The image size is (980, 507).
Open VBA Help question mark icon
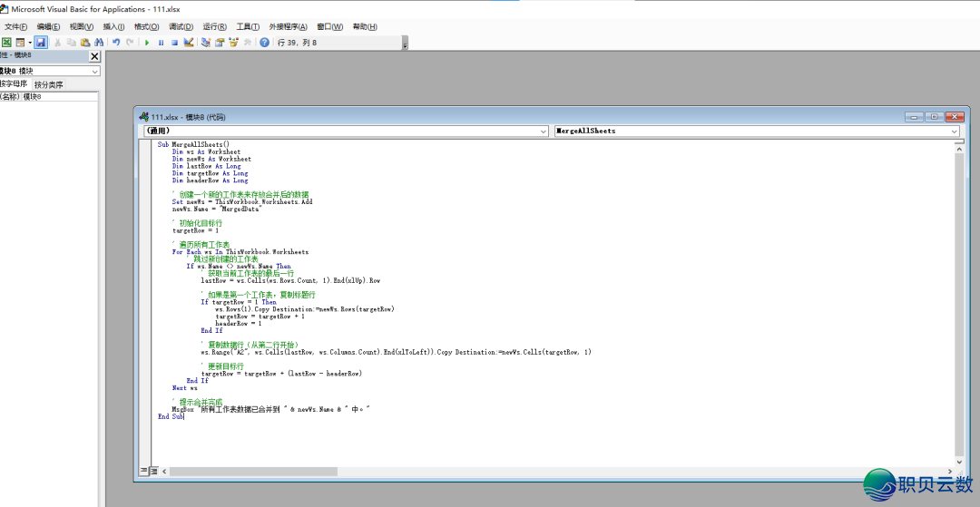click(x=264, y=43)
